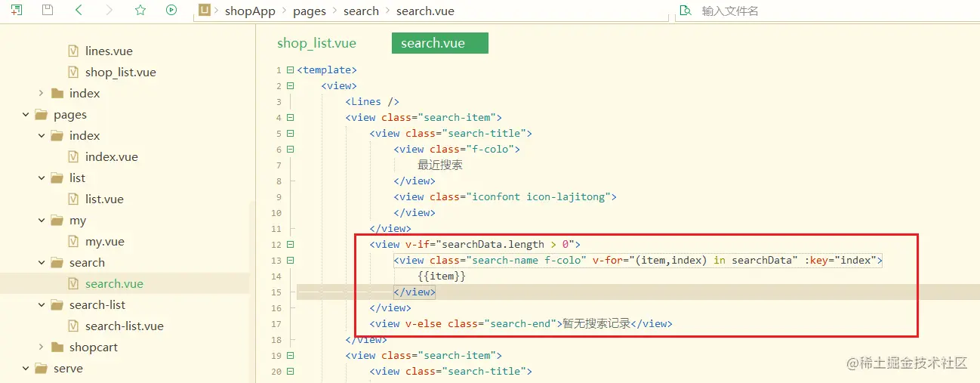The width and height of the screenshot is (980, 383).
Task: Open shop_list.vue from the file tree
Action: coord(121,73)
